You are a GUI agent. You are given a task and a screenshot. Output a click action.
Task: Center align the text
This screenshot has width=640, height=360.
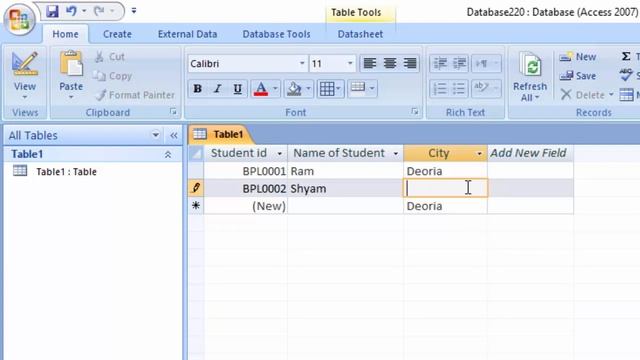click(x=390, y=63)
